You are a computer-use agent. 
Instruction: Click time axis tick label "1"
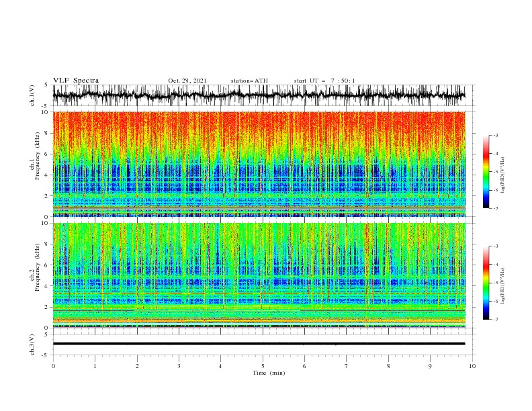[95, 366]
